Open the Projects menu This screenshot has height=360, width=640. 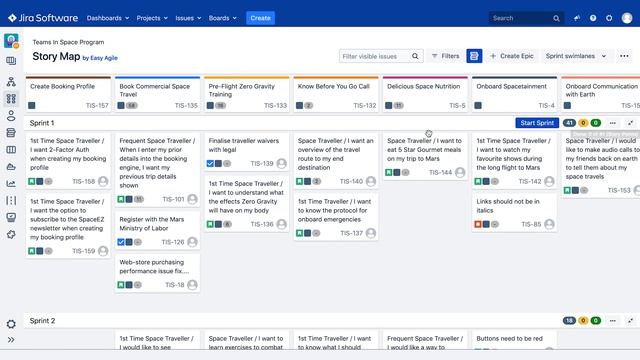tap(152, 18)
